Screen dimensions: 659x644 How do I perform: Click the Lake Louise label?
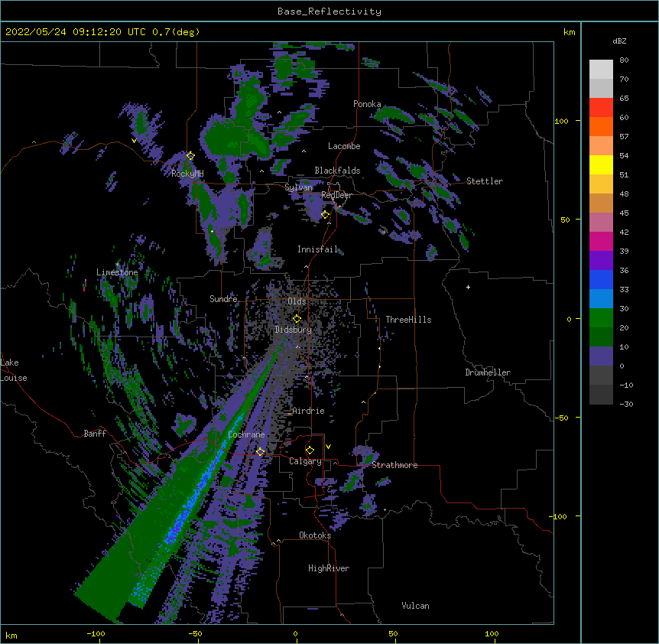coord(14,370)
